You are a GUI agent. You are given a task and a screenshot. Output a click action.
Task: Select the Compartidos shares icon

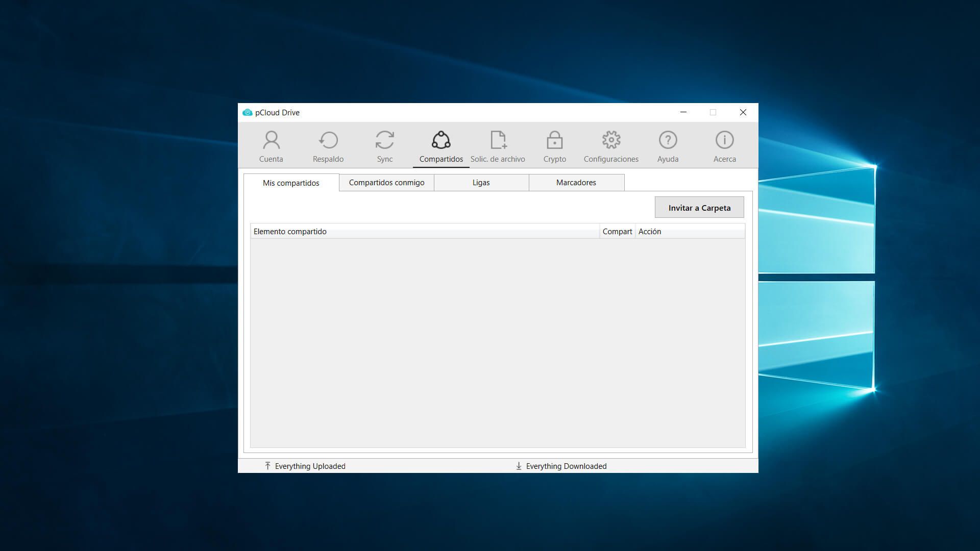click(441, 140)
